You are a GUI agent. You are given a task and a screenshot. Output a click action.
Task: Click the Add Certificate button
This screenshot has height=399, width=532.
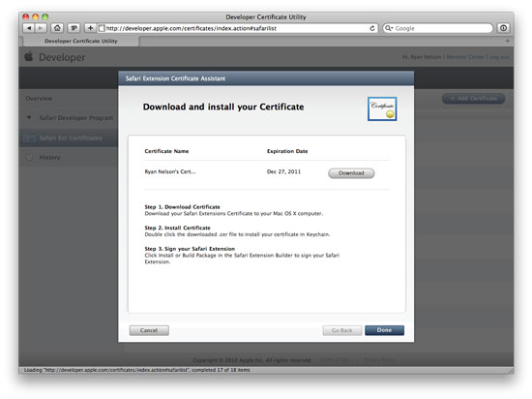[473, 99]
